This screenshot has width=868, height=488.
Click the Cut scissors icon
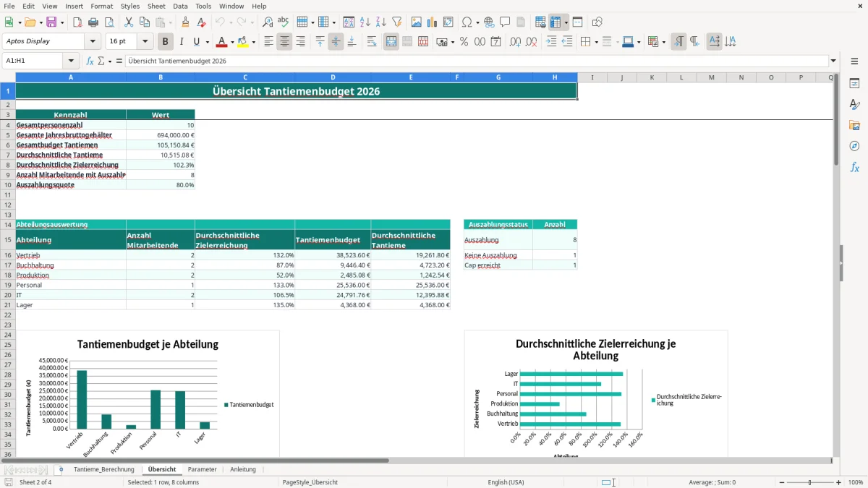click(x=128, y=22)
